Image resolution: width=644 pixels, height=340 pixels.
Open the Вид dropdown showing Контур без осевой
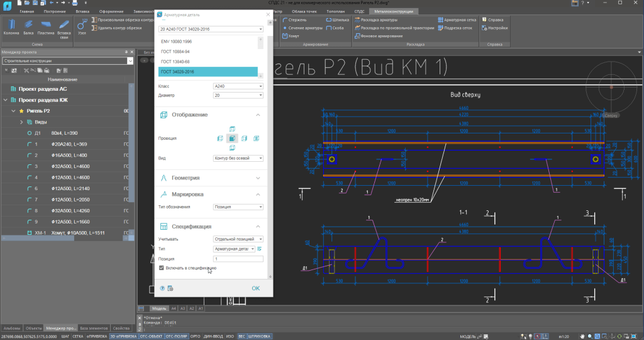(x=238, y=158)
